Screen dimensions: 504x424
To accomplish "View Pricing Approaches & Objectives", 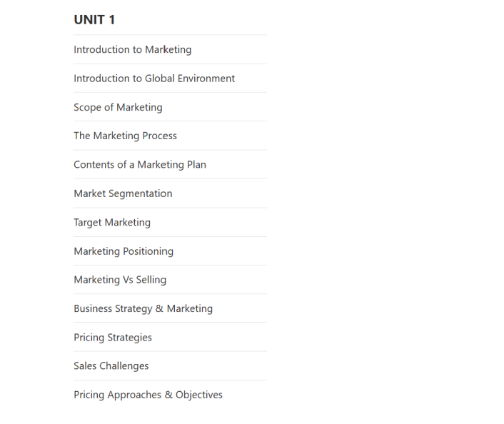I will point(148,395).
